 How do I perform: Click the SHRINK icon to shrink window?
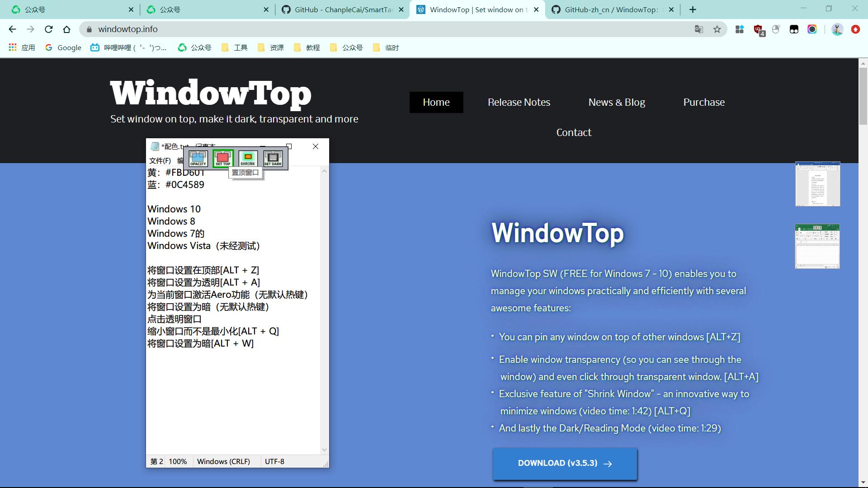[248, 157]
